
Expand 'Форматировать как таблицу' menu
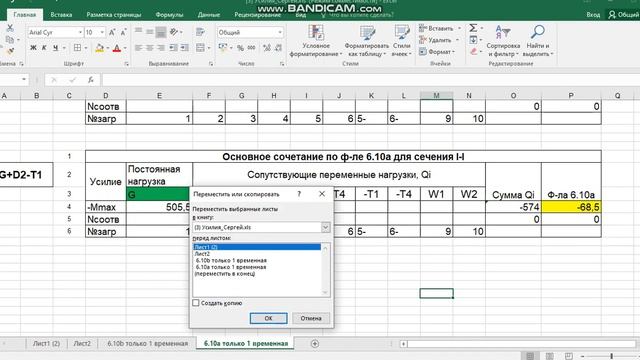pyautogui.click(x=366, y=42)
